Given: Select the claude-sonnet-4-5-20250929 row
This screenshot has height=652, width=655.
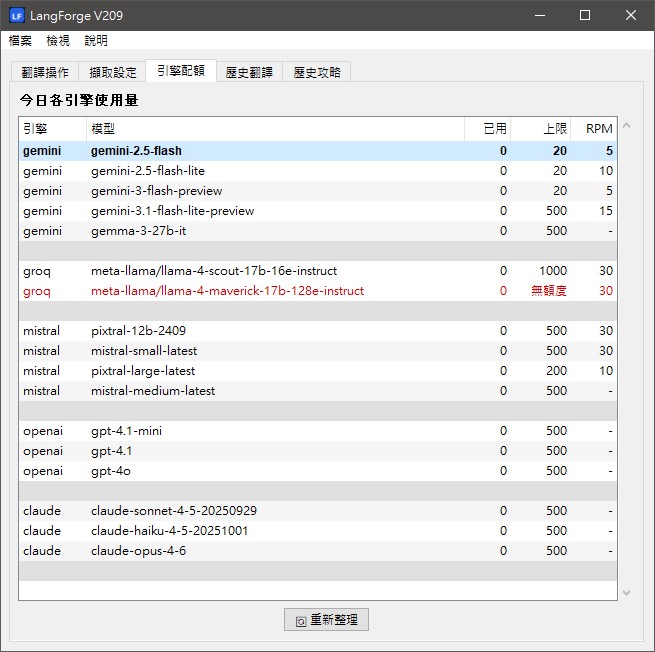Looking at the screenshot, I should coord(318,511).
